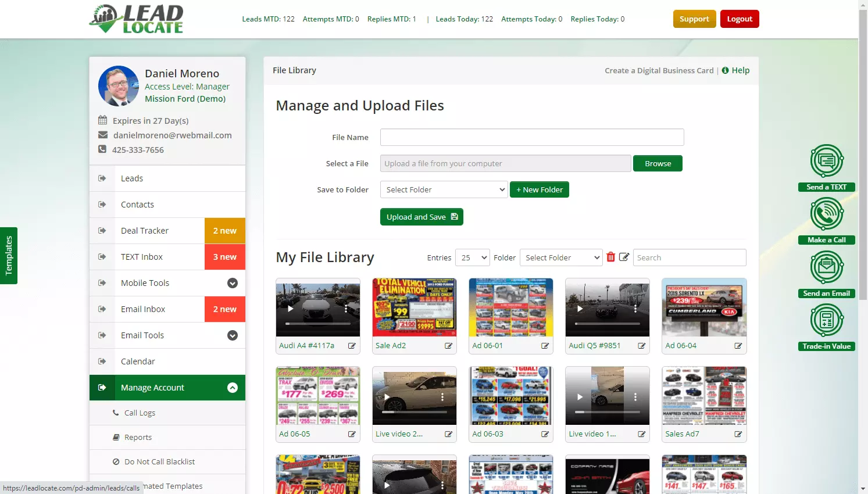Screen dimensions: 868x494
Task: Open the Do Not Call Blacklist
Action: click(x=167, y=462)
